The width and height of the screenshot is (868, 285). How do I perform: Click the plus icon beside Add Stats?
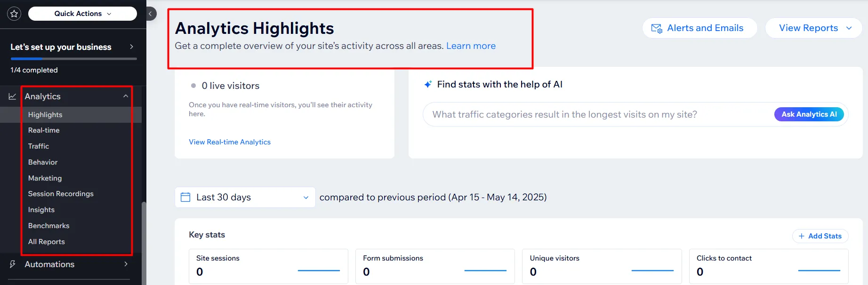(801, 236)
